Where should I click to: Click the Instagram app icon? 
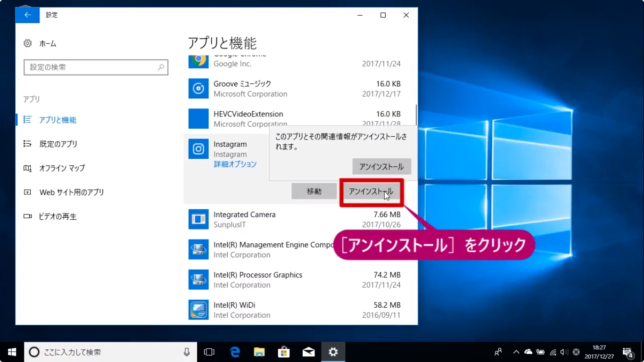coord(198,148)
